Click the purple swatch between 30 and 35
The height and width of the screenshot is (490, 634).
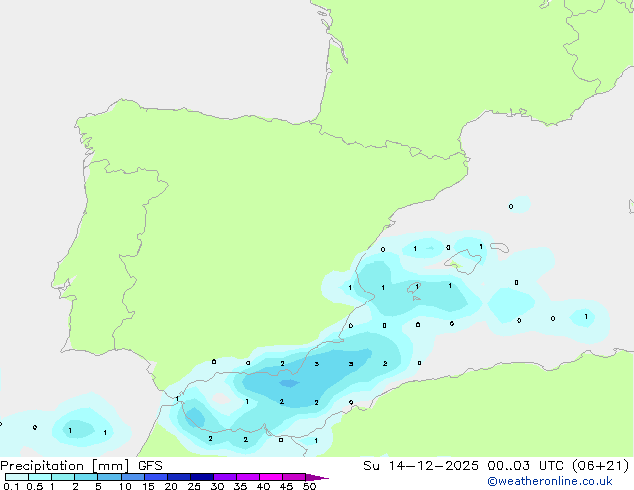[x=225, y=477]
